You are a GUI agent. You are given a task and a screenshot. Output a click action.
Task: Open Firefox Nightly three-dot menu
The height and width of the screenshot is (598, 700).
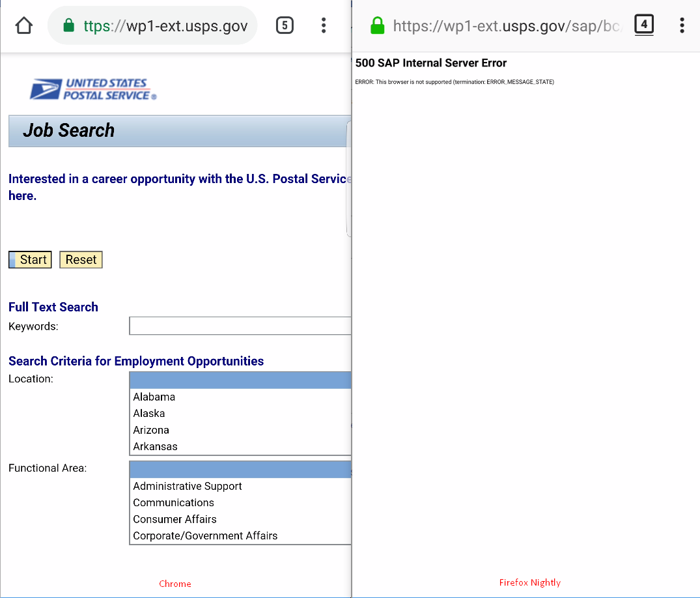(682, 25)
